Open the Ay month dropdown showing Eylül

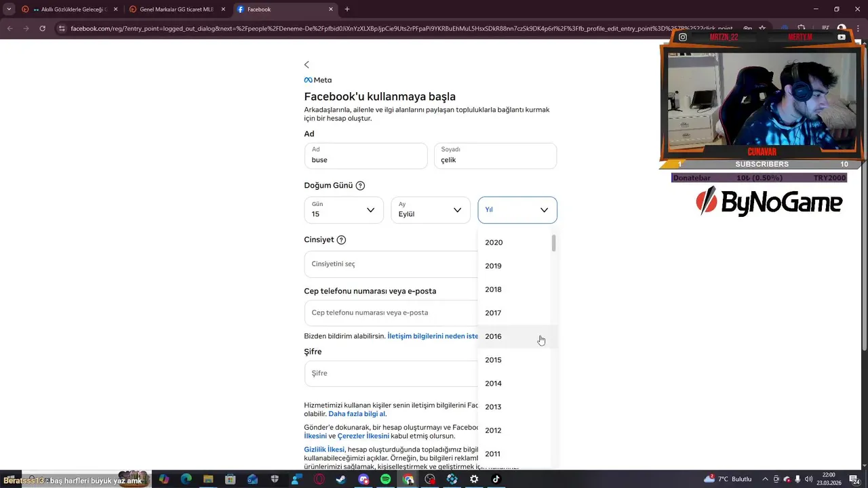[431, 210]
